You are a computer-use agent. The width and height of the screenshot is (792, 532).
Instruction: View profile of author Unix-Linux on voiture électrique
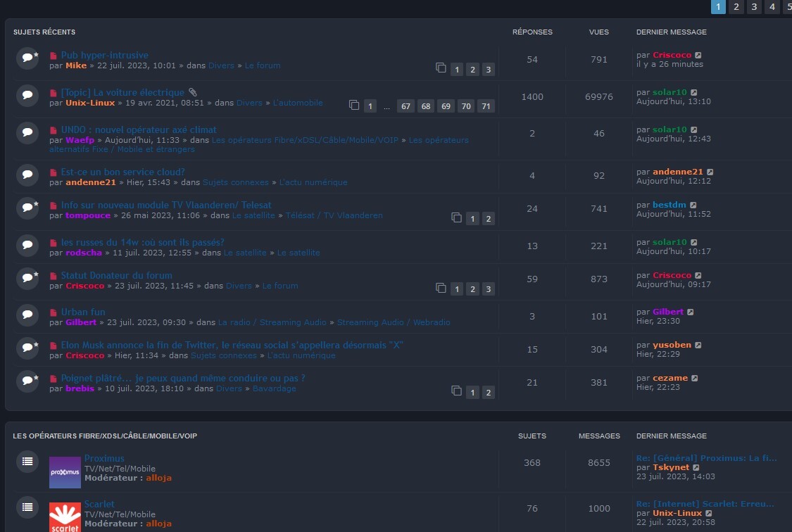click(x=90, y=103)
